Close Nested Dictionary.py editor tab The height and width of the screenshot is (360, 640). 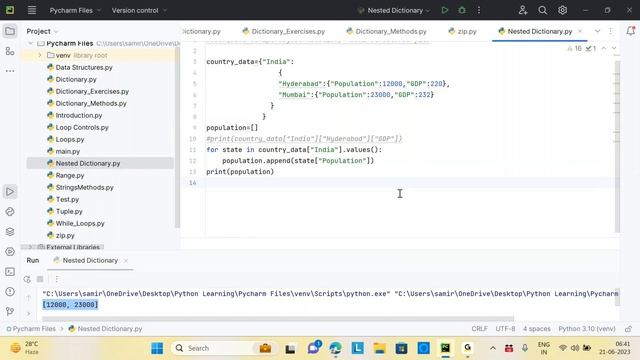point(580,31)
